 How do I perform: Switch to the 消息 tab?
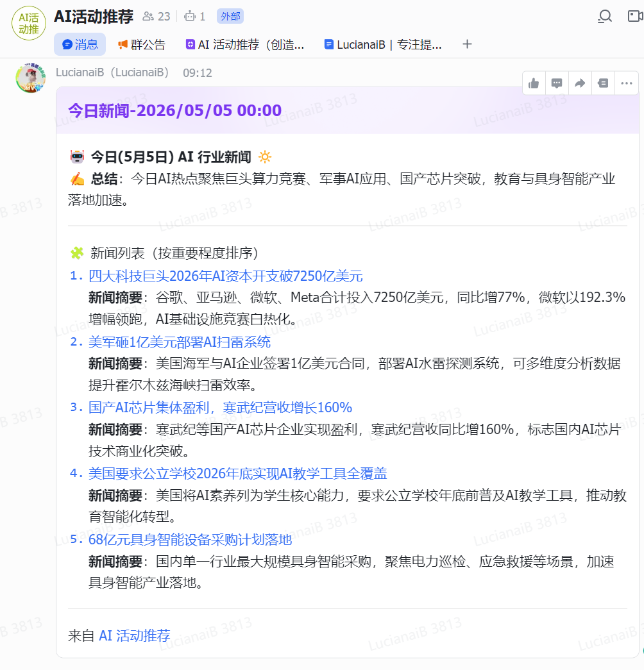pyautogui.click(x=80, y=44)
